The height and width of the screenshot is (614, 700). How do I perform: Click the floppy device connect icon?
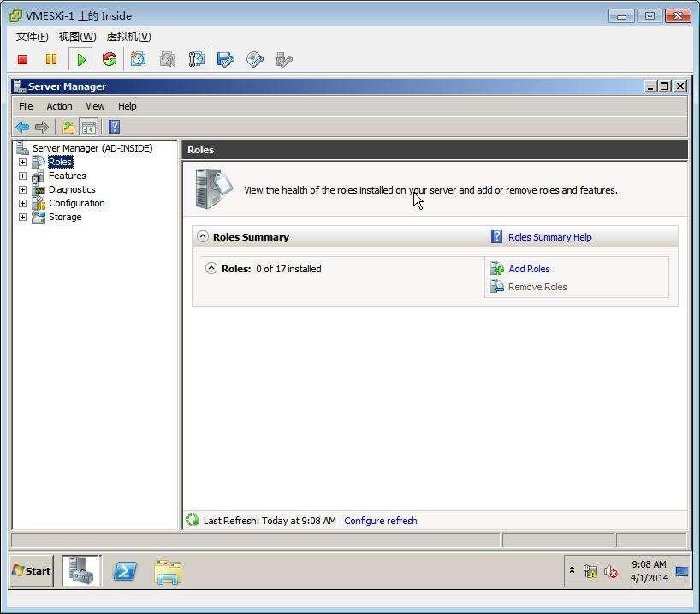225,59
